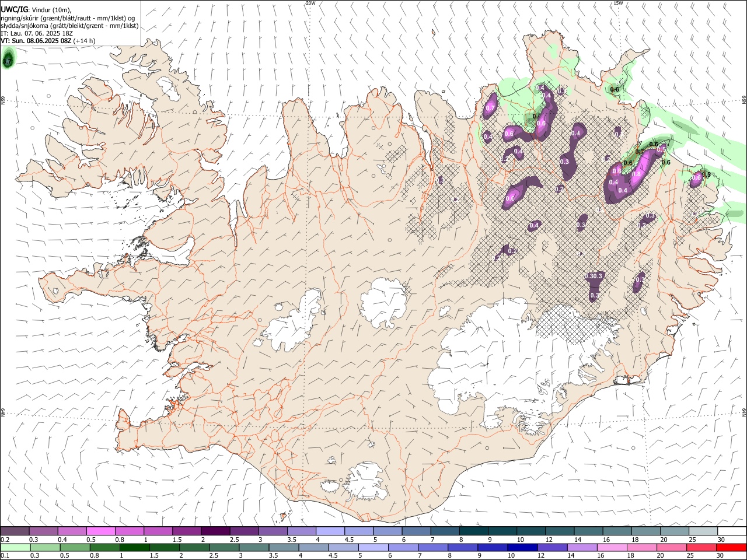The width and height of the screenshot is (747, 560).
Task: Select the valid time 'VT: Sun. 08.06.2025 08Z (+14 h)'
Action: click(x=48, y=41)
